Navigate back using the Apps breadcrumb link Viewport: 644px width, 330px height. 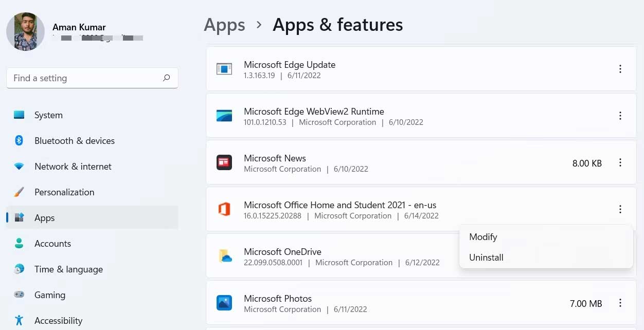point(224,24)
